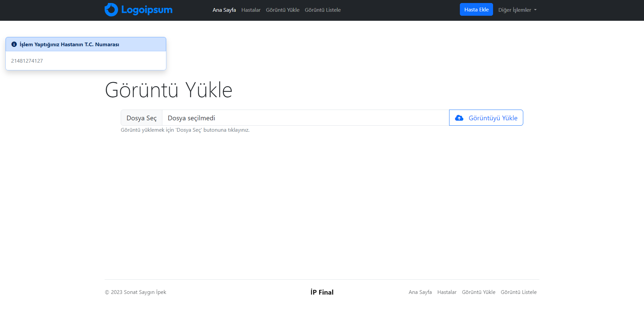
Task: Click the Logoipsum logo icon
Action: coord(111,9)
